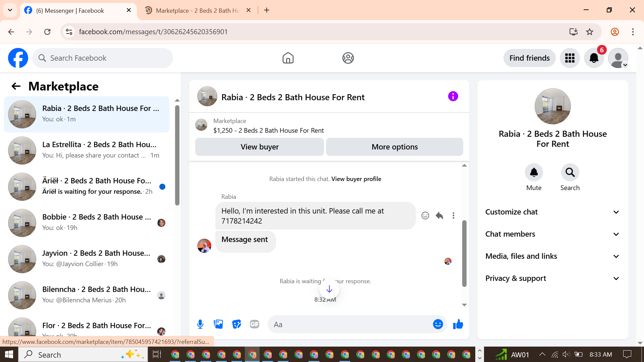
Task: Open the Rabia chat in list
Action: (x=87, y=114)
